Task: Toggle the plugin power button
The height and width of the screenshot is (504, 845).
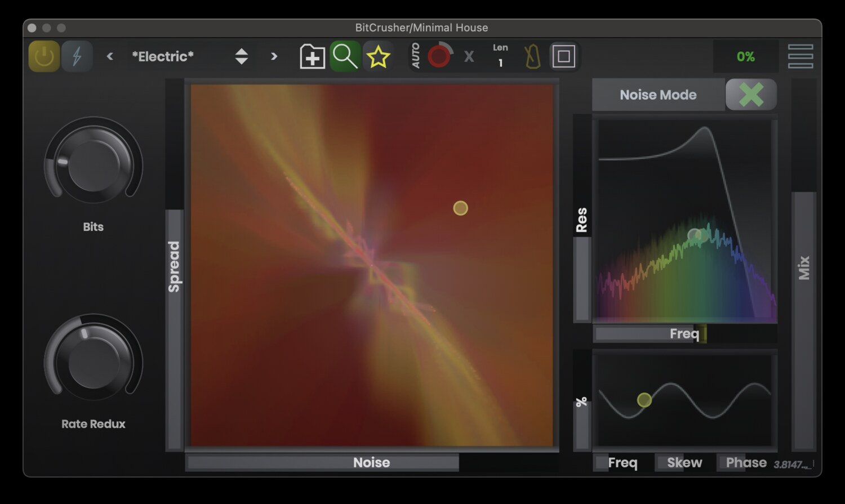Action: [43, 56]
